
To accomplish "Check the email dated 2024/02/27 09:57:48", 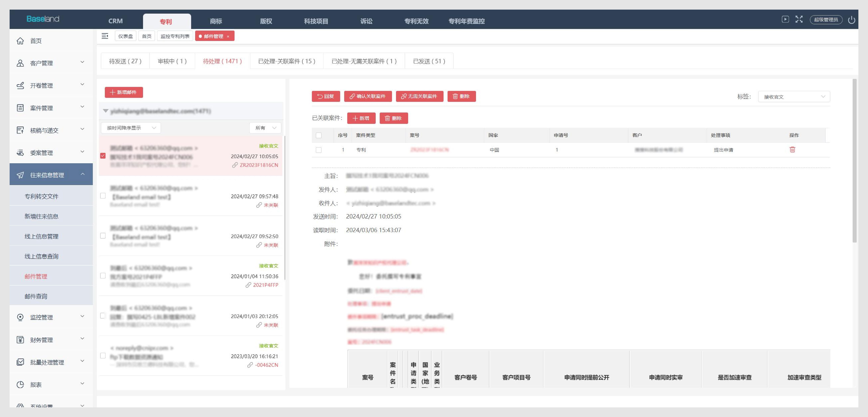I will click(103, 196).
